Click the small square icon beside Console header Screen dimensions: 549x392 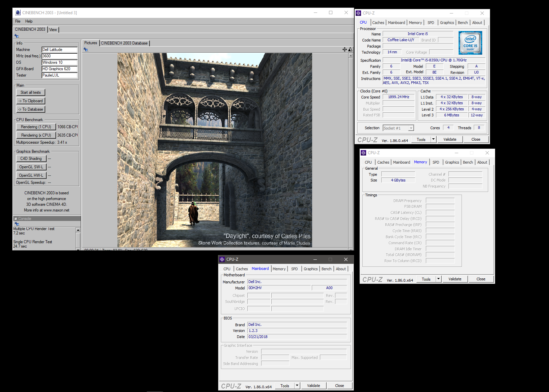(16, 219)
